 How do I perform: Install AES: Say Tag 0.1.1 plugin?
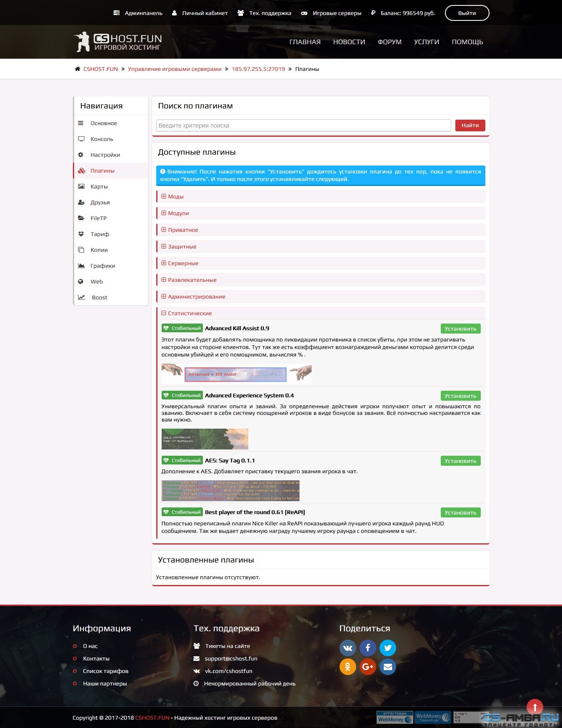[x=460, y=461]
